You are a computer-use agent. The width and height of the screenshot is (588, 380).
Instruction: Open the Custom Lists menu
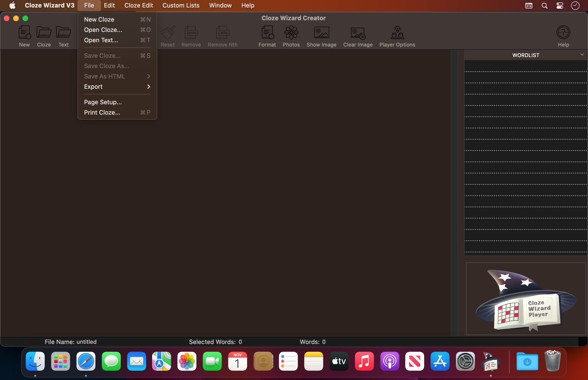point(181,5)
